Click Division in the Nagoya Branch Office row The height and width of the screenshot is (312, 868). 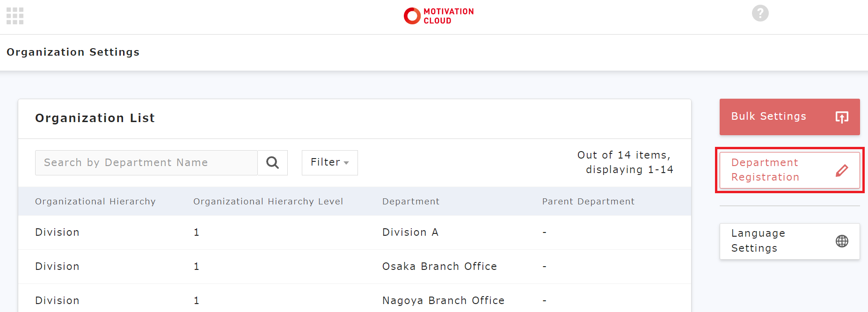pyautogui.click(x=57, y=301)
